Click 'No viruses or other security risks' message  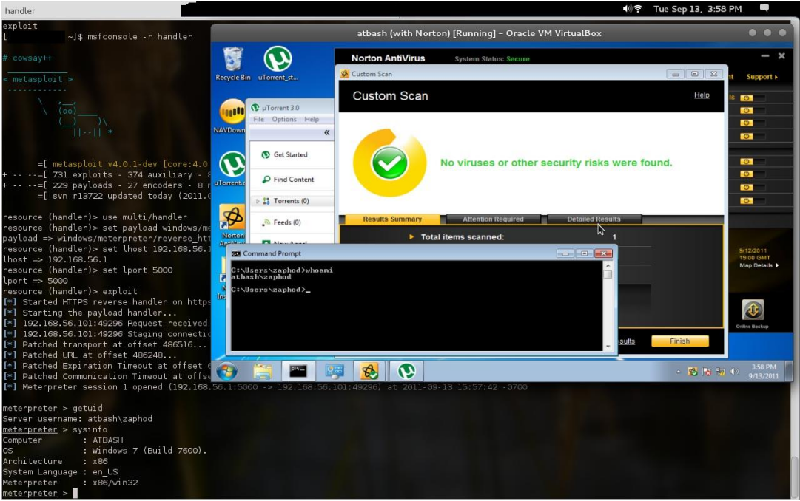(x=556, y=163)
